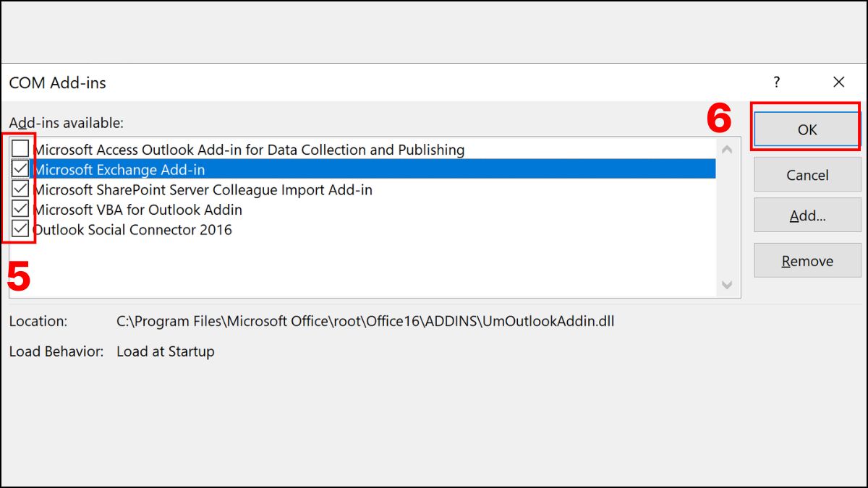This screenshot has width=868, height=488.
Task: Click the Cancel button
Action: point(807,175)
